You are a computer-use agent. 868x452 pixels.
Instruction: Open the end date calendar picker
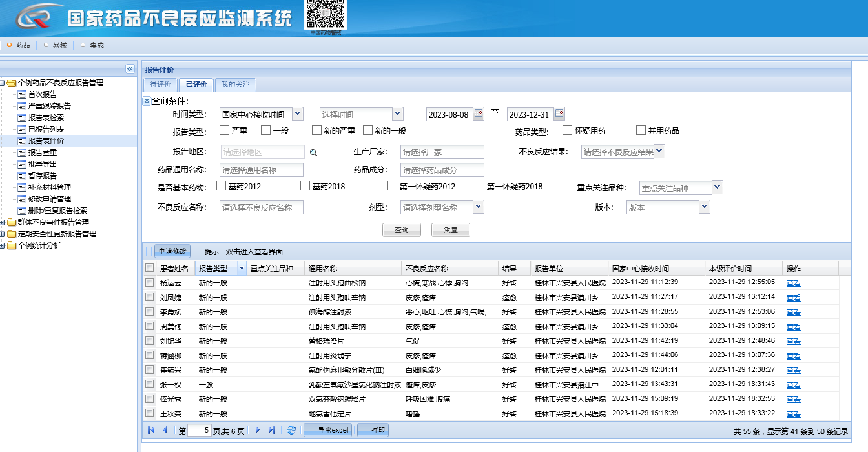click(559, 114)
